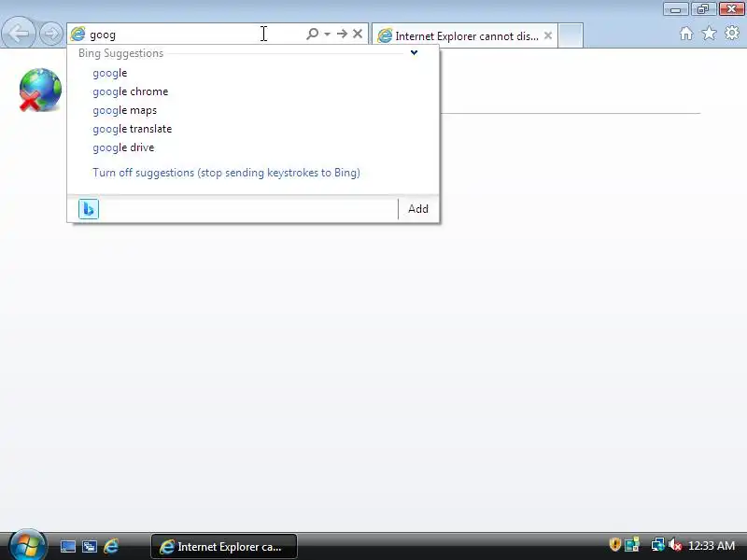747x560 pixels.
Task: Choose the 'google drive' suggestion
Action: (x=123, y=147)
